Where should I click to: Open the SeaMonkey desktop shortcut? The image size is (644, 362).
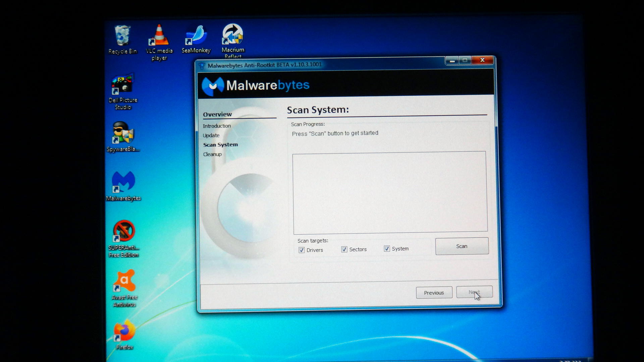click(x=196, y=39)
